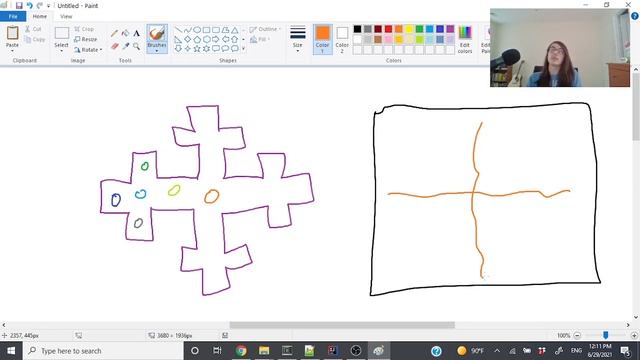The height and width of the screenshot is (360, 640).
Task: Pick the purple color swatch
Action: [450, 29]
